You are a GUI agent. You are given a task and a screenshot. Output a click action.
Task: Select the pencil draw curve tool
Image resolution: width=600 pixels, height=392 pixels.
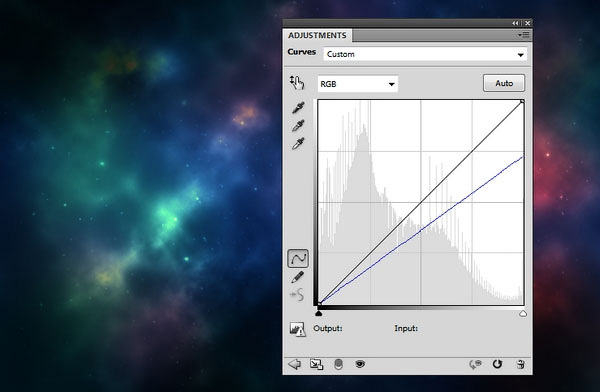(x=298, y=277)
